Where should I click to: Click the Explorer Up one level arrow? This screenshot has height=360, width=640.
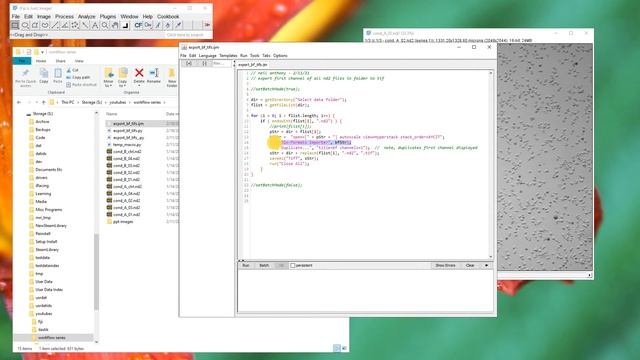pos(44,102)
